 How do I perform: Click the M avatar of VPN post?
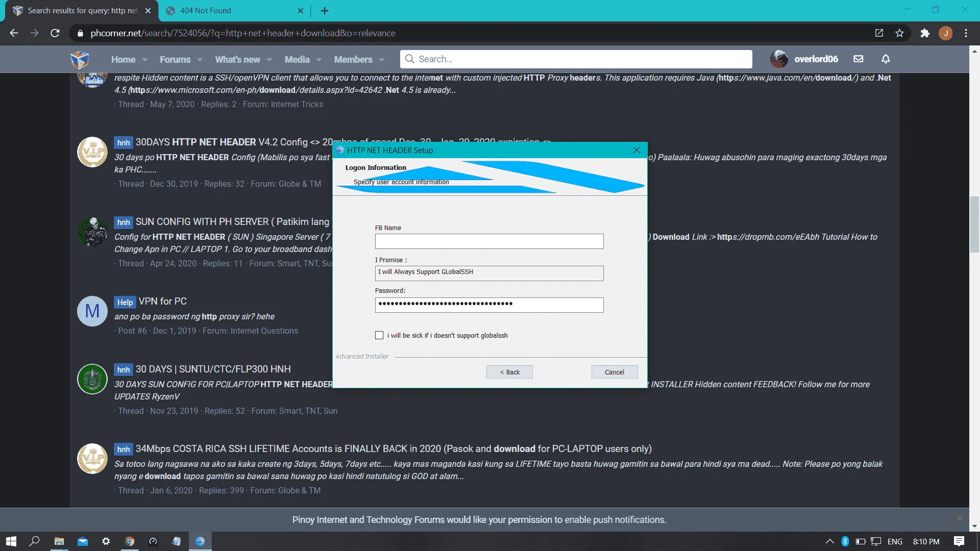pos(92,311)
